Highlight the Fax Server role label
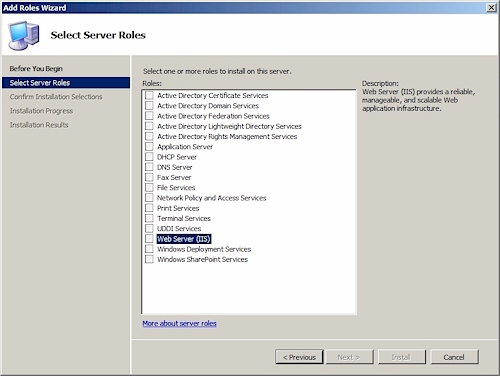 click(174, 177)
